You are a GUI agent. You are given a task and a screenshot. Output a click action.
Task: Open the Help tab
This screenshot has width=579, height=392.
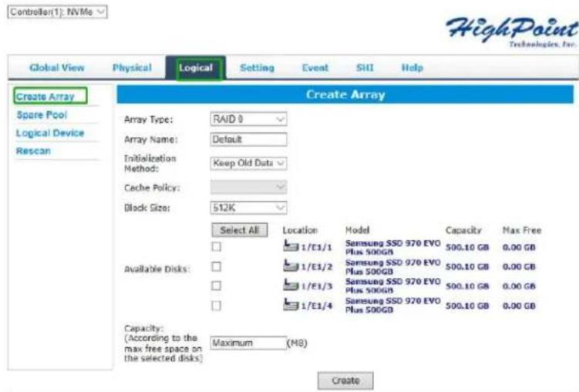412,68
